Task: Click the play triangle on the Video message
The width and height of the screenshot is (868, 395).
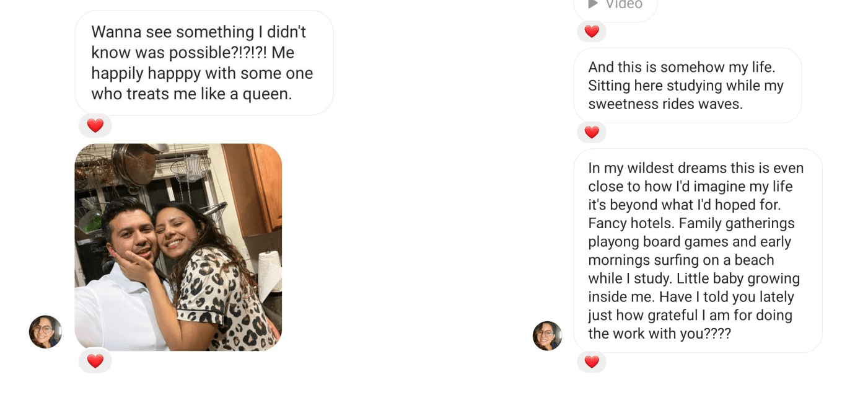Action: 593,4
